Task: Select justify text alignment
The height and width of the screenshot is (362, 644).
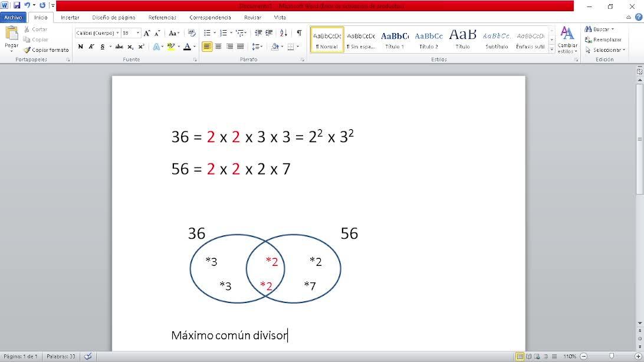Action: coord(241,47)
